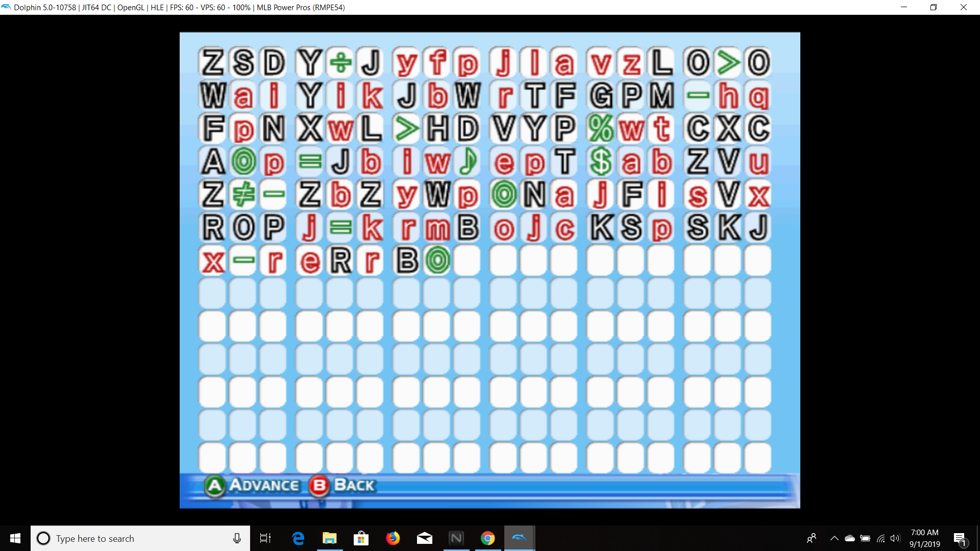Click the red B button icon beside Back
The height and width of the screenshot is (551, 980).
[320, 486]
